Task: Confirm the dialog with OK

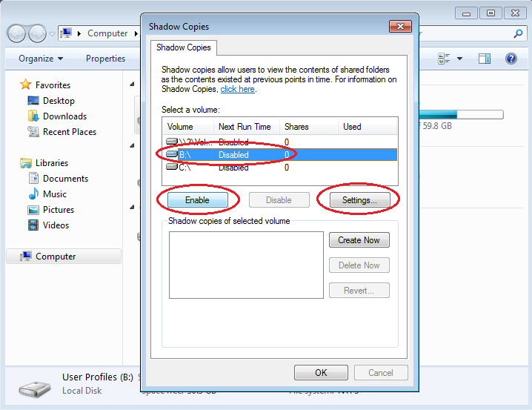Action: tap(321, 373)
